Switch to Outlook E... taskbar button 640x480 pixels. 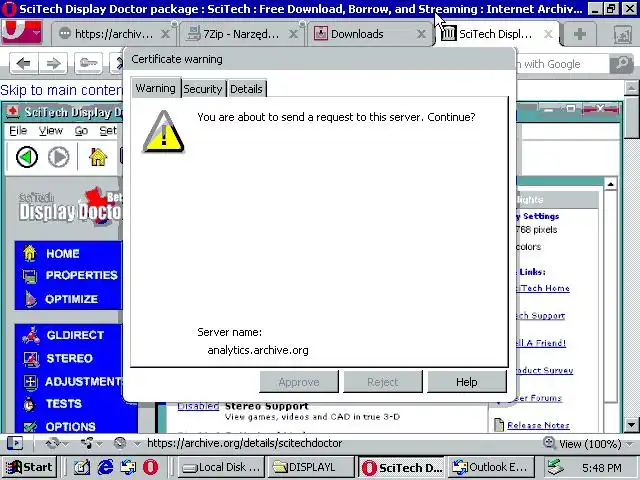tap(490, 467)
